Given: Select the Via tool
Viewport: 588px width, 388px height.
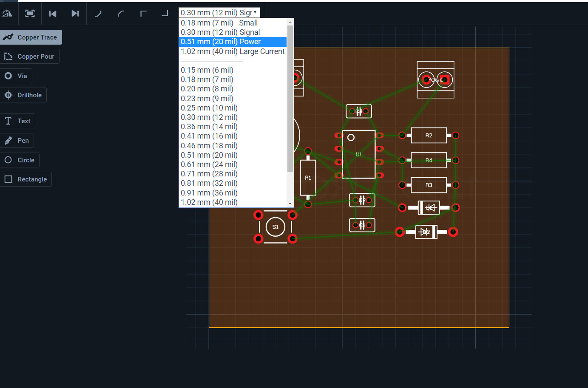Looking at the screenshot, I should click(16, 76).
